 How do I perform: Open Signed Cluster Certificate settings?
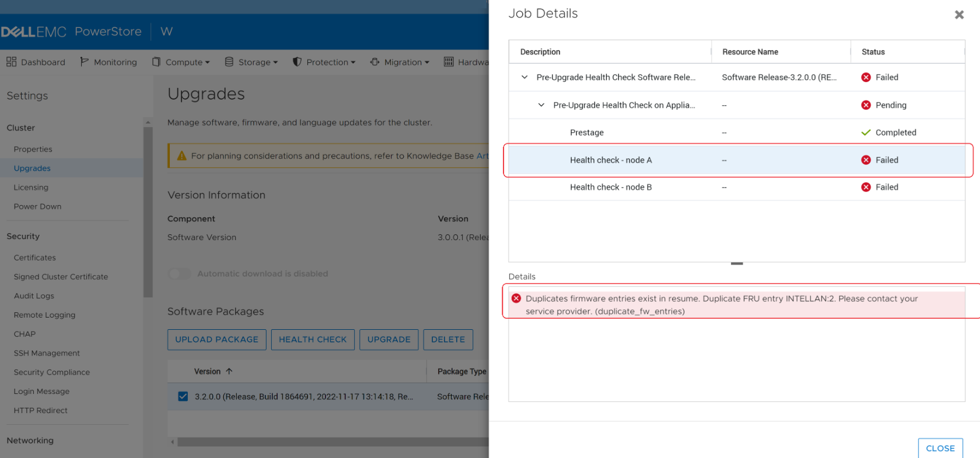tap(61, 277)
